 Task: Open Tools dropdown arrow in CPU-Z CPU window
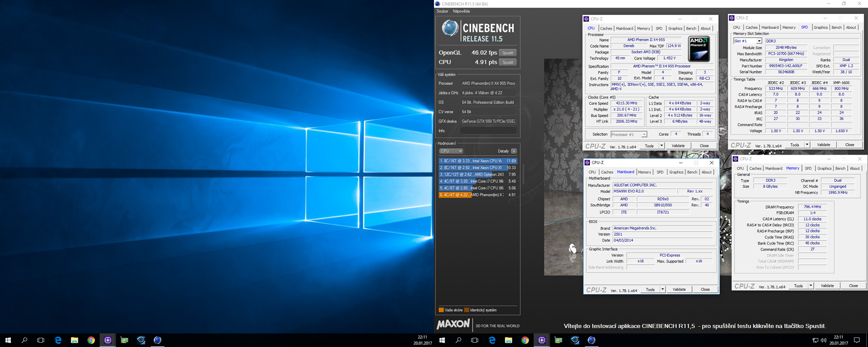tap(662, 146)
